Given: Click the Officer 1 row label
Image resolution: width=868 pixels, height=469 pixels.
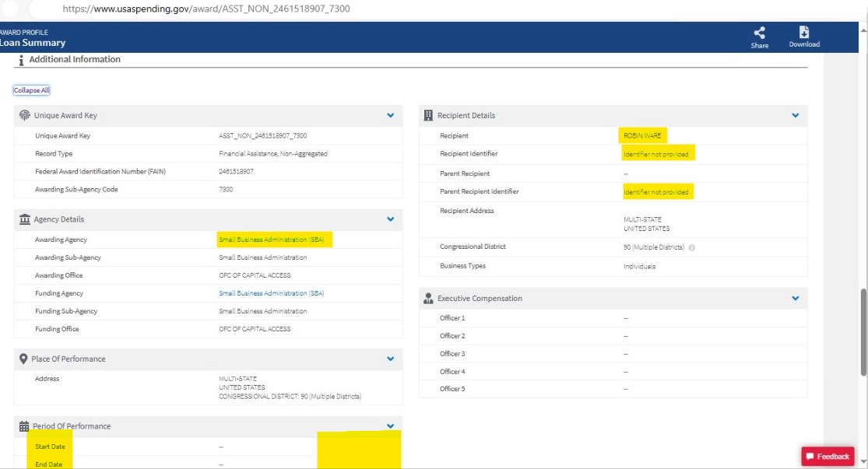Looking at the screenshot, I should (x=452, y=318).
